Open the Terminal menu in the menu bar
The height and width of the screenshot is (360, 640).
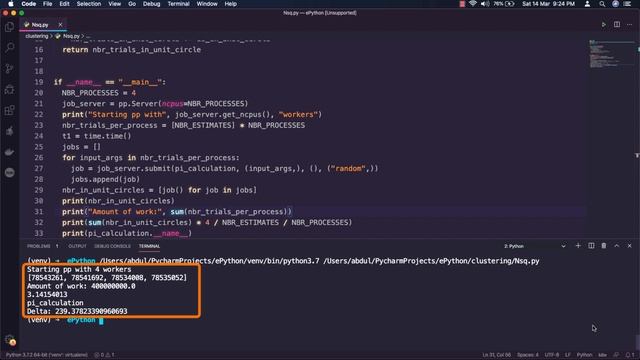click(178, 4)
